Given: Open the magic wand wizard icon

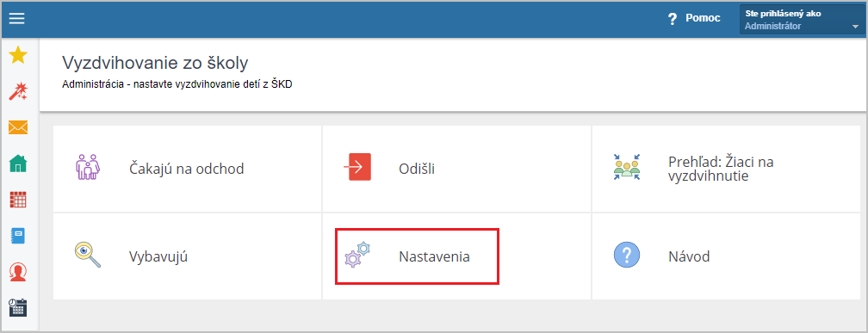Looking at the screenshot, I should 18,92.
